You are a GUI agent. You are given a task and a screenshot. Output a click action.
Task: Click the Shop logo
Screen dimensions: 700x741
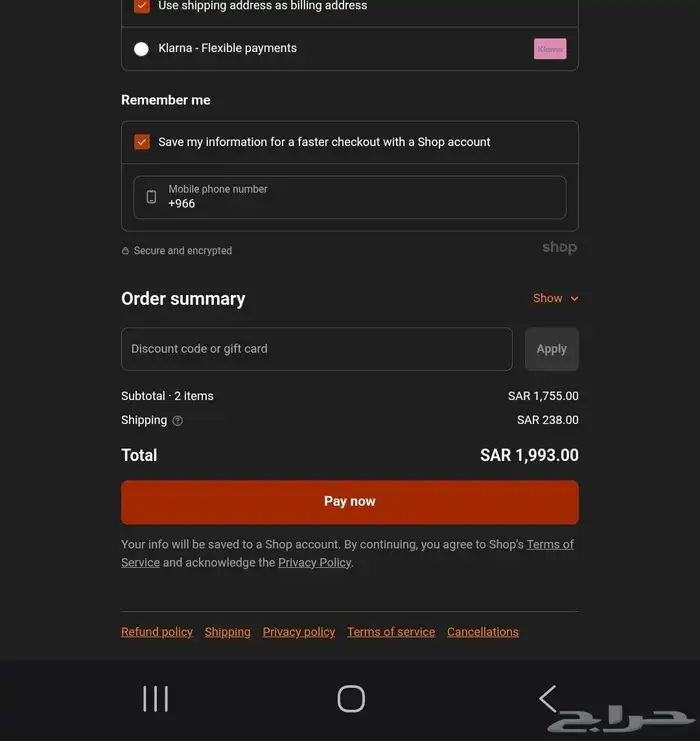coord(559,248)
